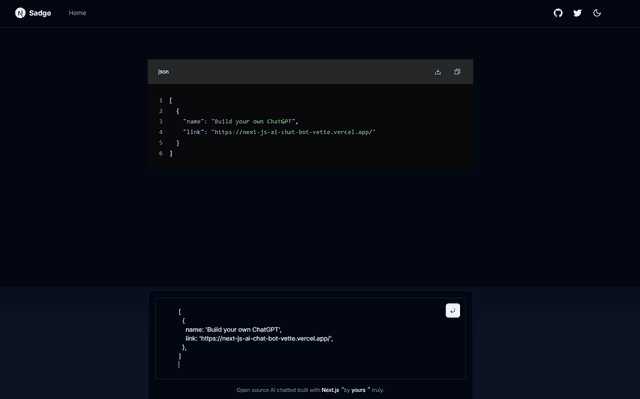Click line number 1 in code block

(161, 100)
